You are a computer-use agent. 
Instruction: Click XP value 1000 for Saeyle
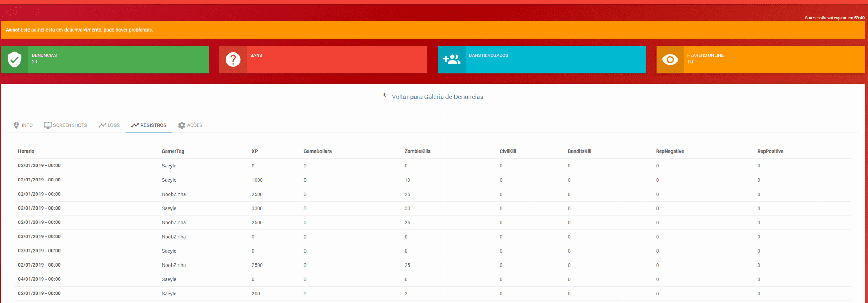coord(257,180)
